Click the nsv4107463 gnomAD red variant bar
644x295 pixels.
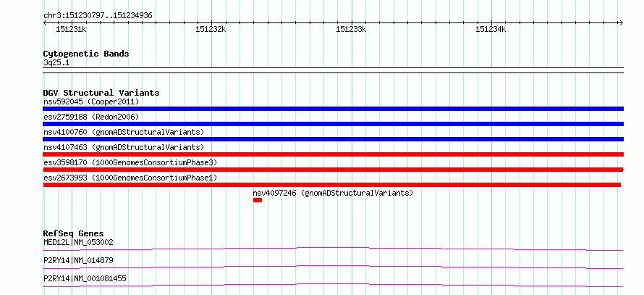click(x=333, y=154)
